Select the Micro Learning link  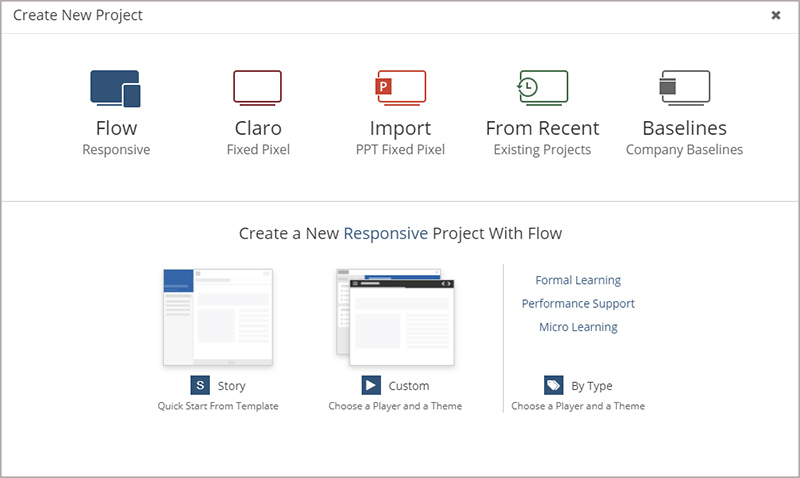click(x=578, y=327)
